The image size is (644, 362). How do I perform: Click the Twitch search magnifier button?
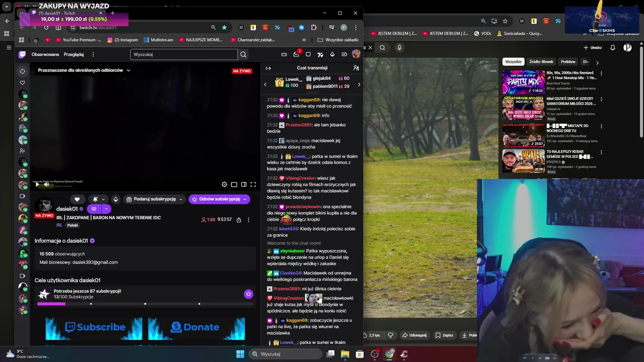244,54
